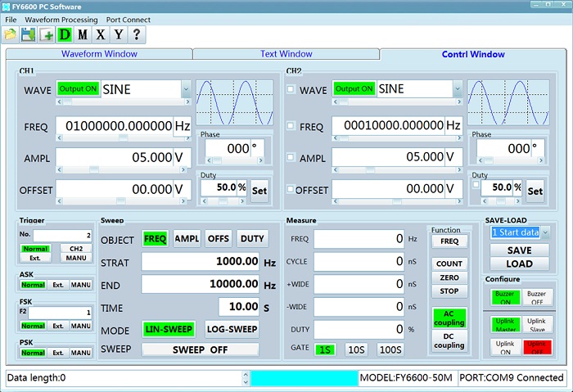This screenshot has height=392, width=573.
Task: Open the CH2 waveform type dropdown
Action: pos(462,89)
